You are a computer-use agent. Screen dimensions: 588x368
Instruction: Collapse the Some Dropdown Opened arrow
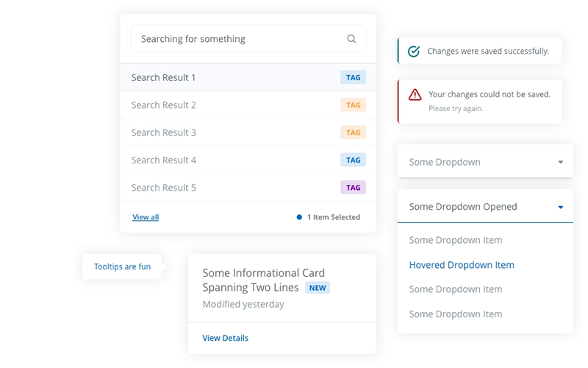pyautogui.click(x=560, y=207)
